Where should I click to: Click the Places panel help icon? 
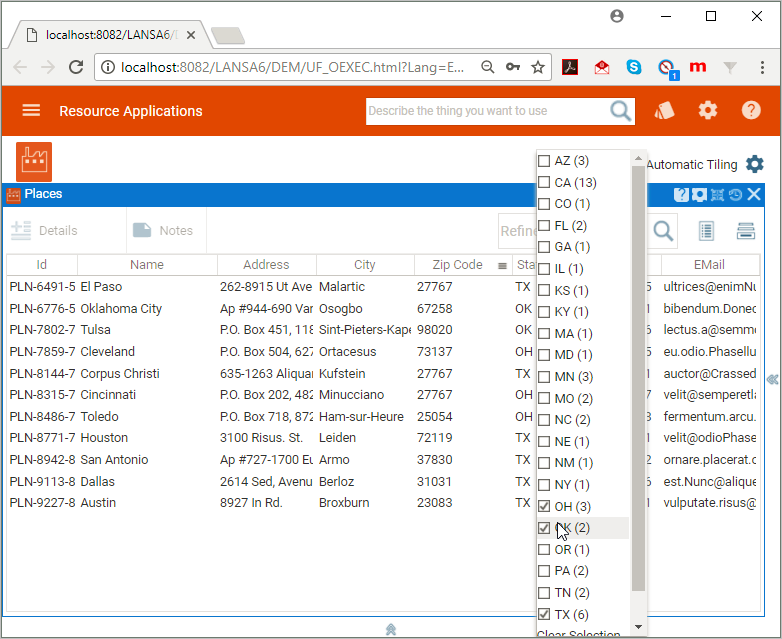point(681,195)
